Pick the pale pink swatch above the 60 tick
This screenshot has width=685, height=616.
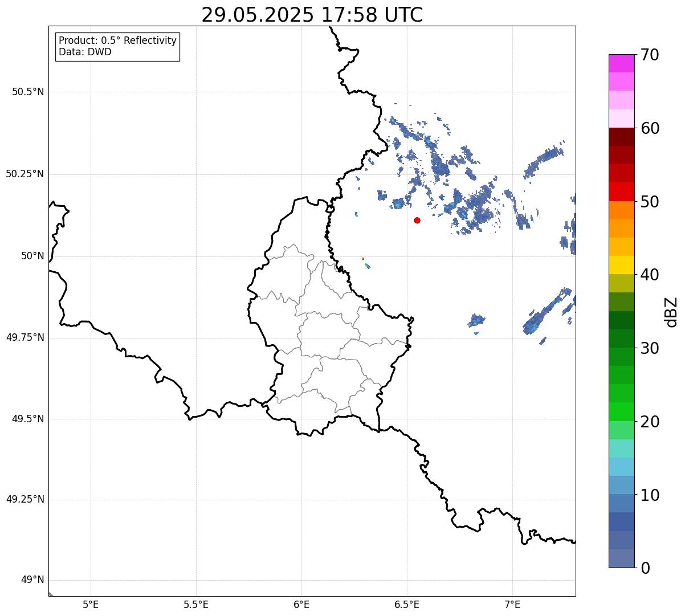click(621, 119)
